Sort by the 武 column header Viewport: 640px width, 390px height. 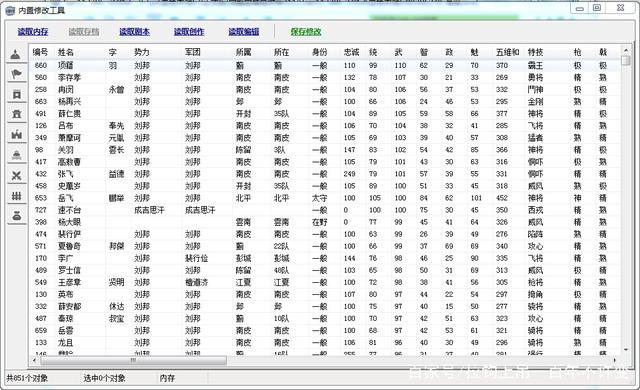(x=398, y=52)
